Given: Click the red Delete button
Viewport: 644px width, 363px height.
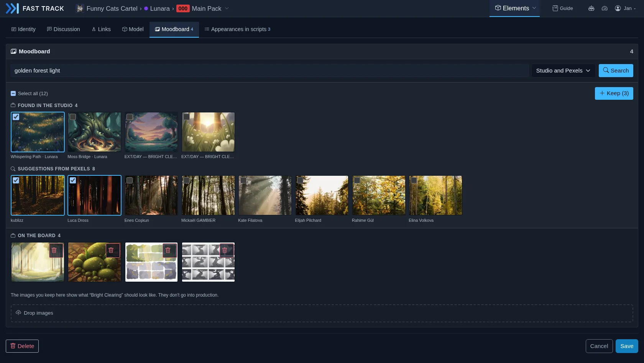Looking at the screenshot, I should pos(22,346).
